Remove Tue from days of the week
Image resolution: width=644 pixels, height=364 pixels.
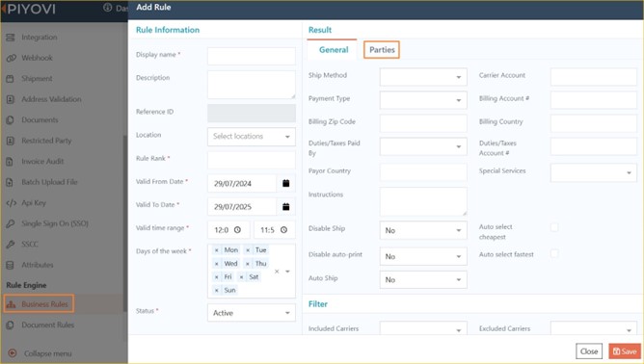pos(248,250)
